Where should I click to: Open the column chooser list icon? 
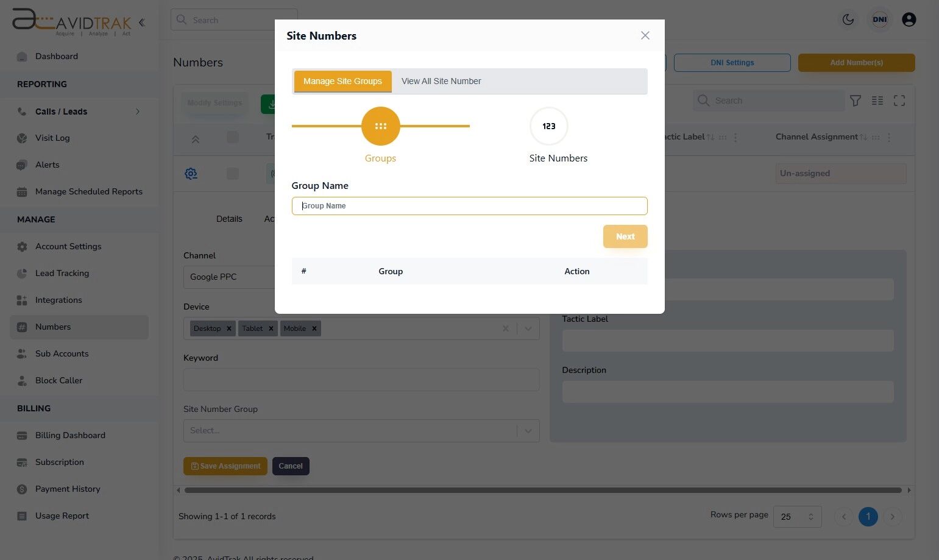[x=877, y=101]
